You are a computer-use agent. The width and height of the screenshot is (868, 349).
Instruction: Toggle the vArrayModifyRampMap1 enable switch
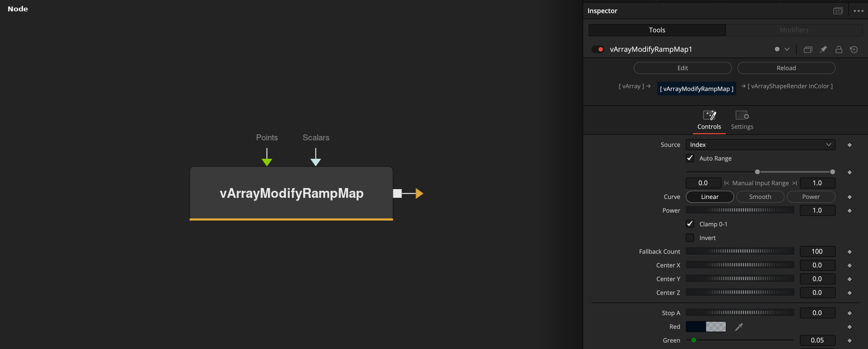[598, 49]
